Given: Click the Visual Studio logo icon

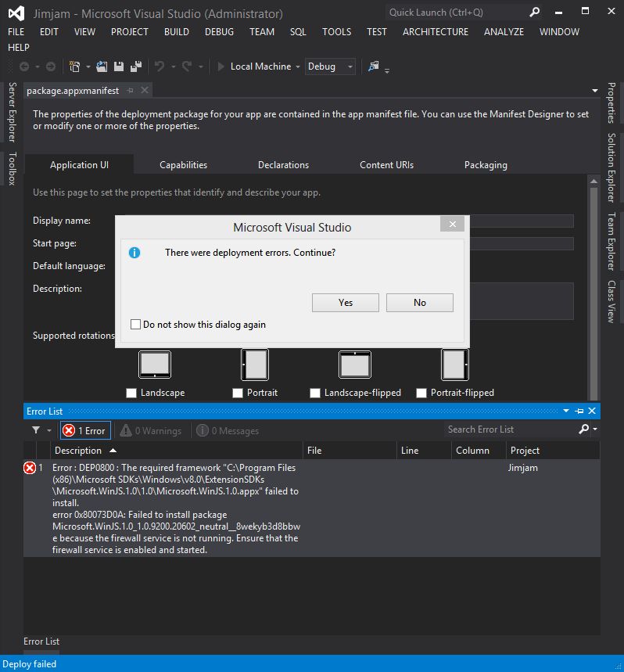Looking at the screenshot, I should pos(16,14).
